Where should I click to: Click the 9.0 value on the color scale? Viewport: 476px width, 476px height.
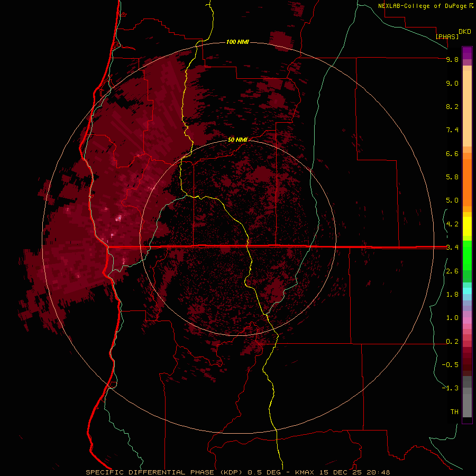point(452,83)
